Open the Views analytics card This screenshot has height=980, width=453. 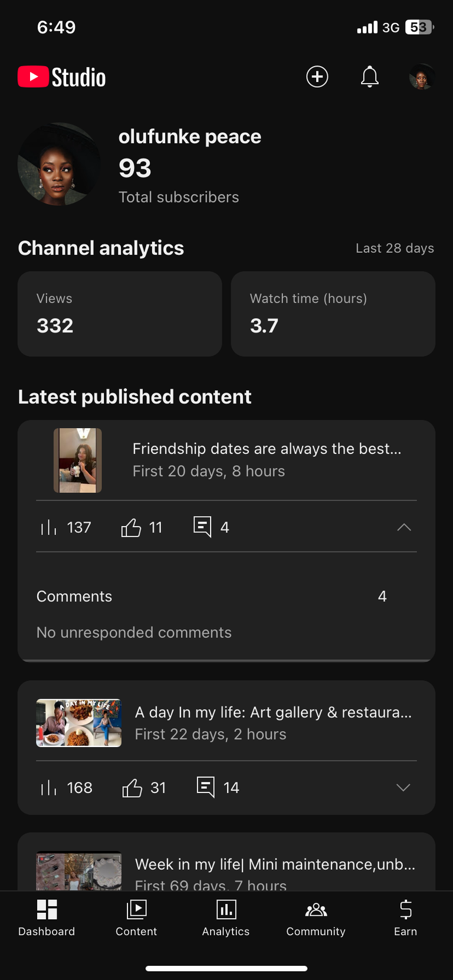click(120, 314)
